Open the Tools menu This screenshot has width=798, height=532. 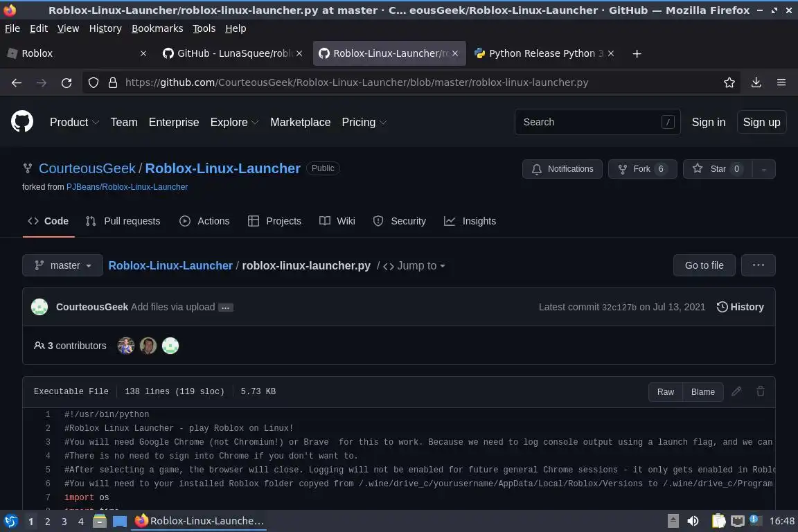204,28
